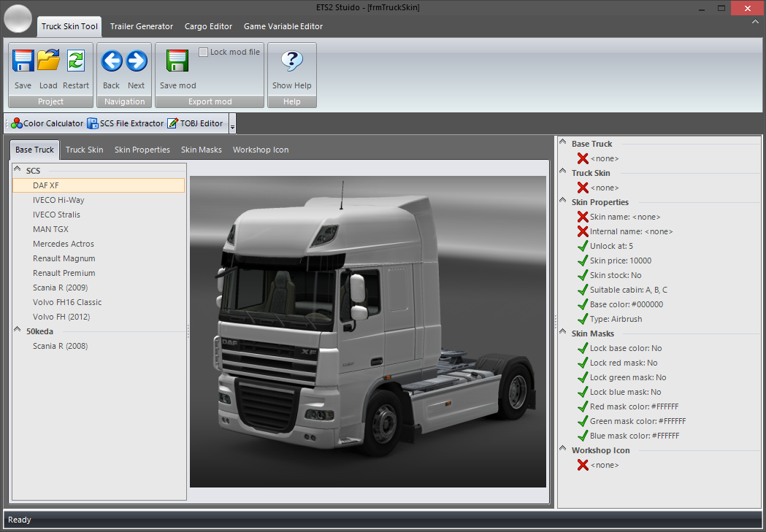Click the green check next to Skin price
The height and width of the screenshot is (532, 766).
coord(582,261)
